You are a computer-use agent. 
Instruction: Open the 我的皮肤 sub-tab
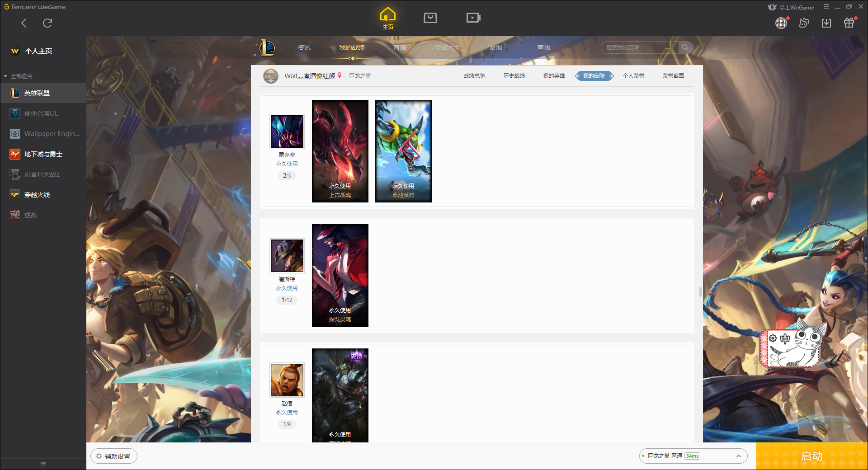click(x=594, y=76)
